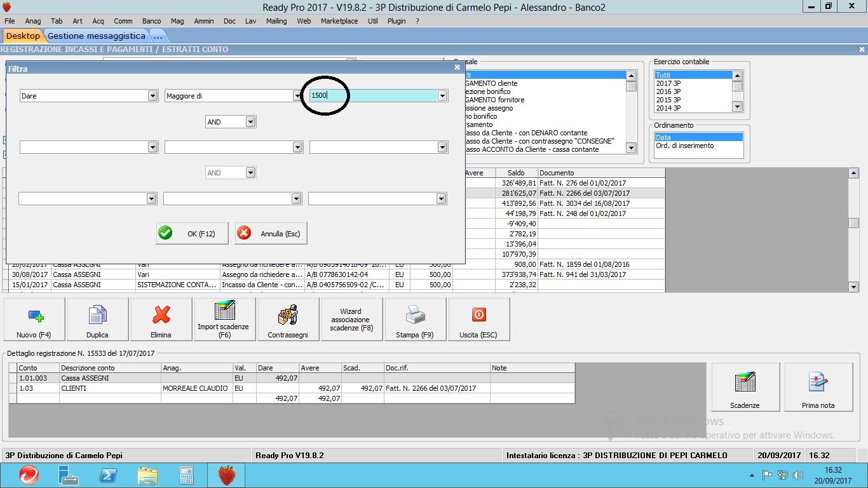The width and height of the screenshot is (868, 488).
Task: Open second row operator dropdown in Filtra
Action: coord(297,147)
